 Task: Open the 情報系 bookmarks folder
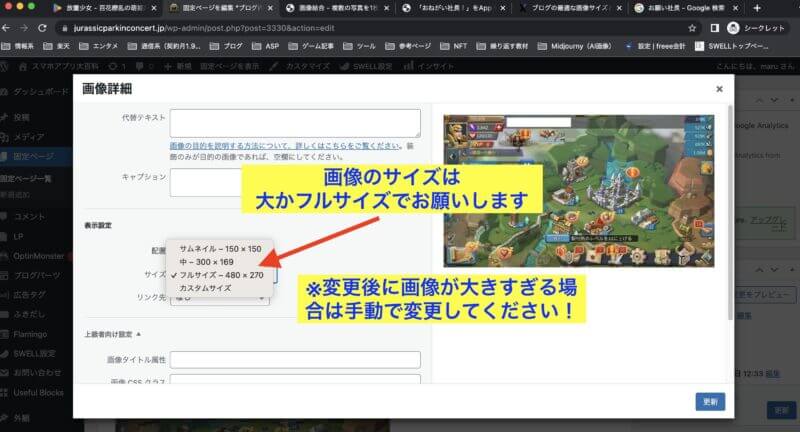click(18, 46)
